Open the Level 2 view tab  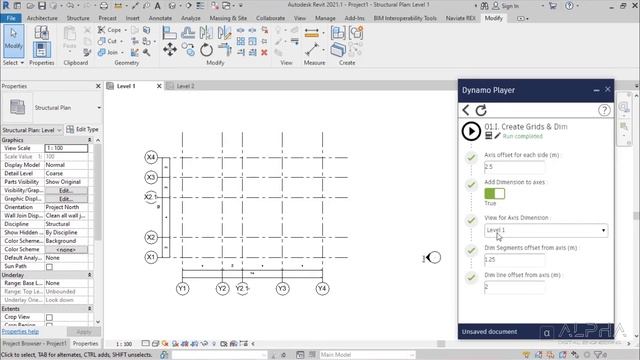pos(185,86)
